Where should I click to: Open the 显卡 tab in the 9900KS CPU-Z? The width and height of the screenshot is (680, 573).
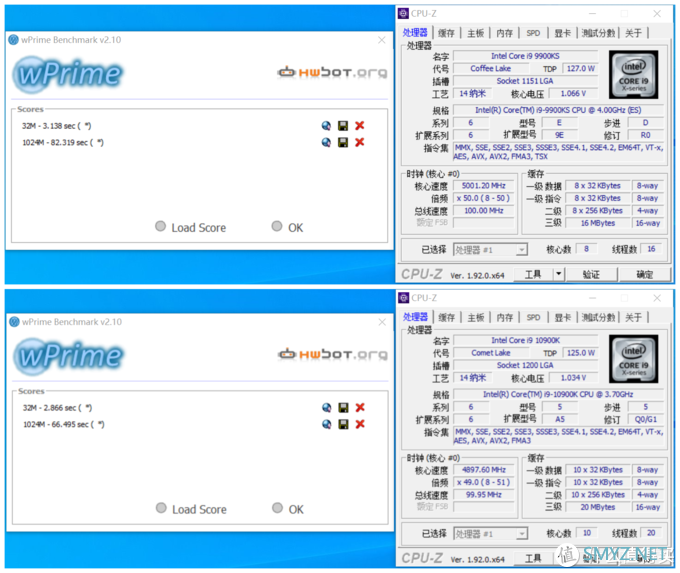[x=562, y=33]
